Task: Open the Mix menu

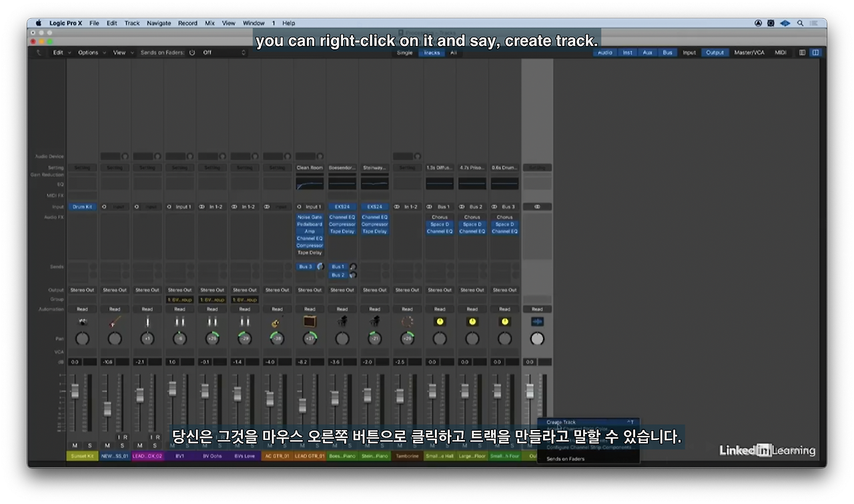Action: (209, 23)
